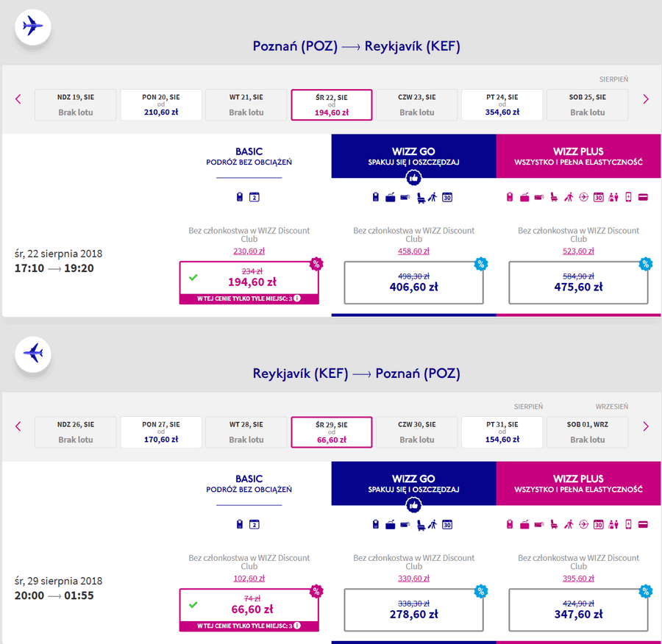Choose the PON 27, SIE return date
This screenshot has width=662, height=644.
[161, 432]
